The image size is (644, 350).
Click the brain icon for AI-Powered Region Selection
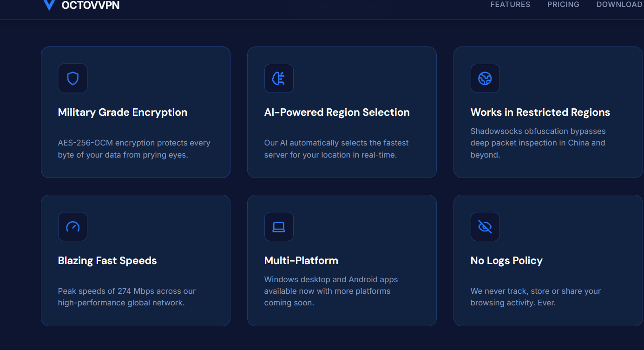tap(279, 78)
